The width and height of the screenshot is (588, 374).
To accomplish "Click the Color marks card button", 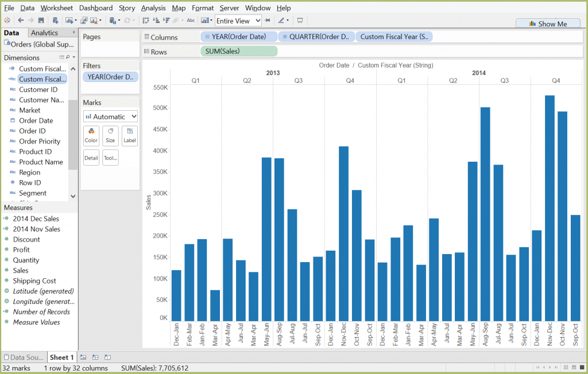I will tap(91, 135).
